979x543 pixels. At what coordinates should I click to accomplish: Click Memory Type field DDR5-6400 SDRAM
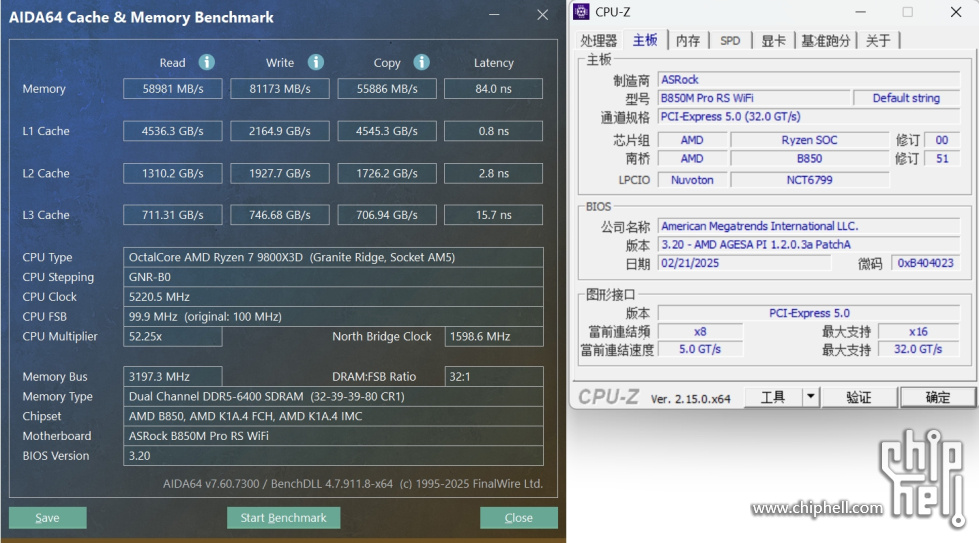coord(333,396)
